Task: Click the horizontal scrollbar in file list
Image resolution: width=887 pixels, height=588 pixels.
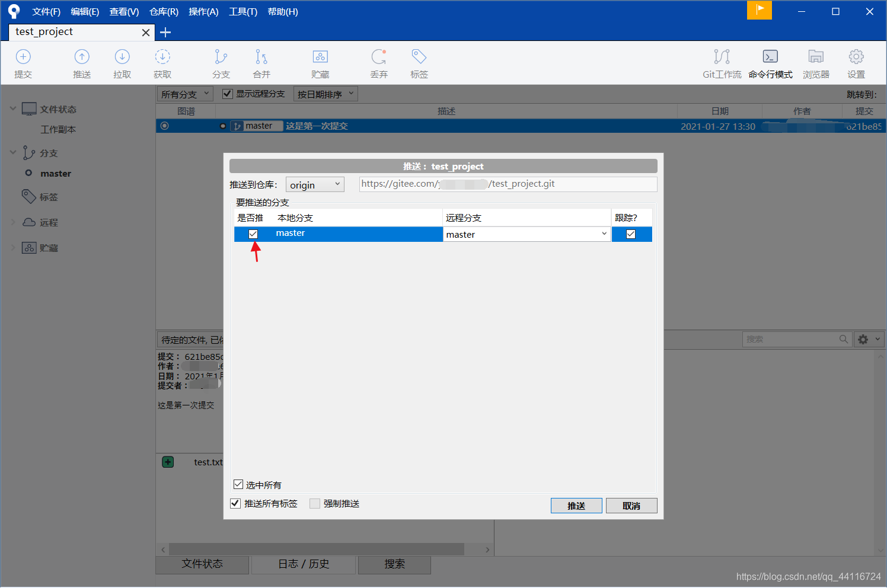Action: [x=316, y=549]
